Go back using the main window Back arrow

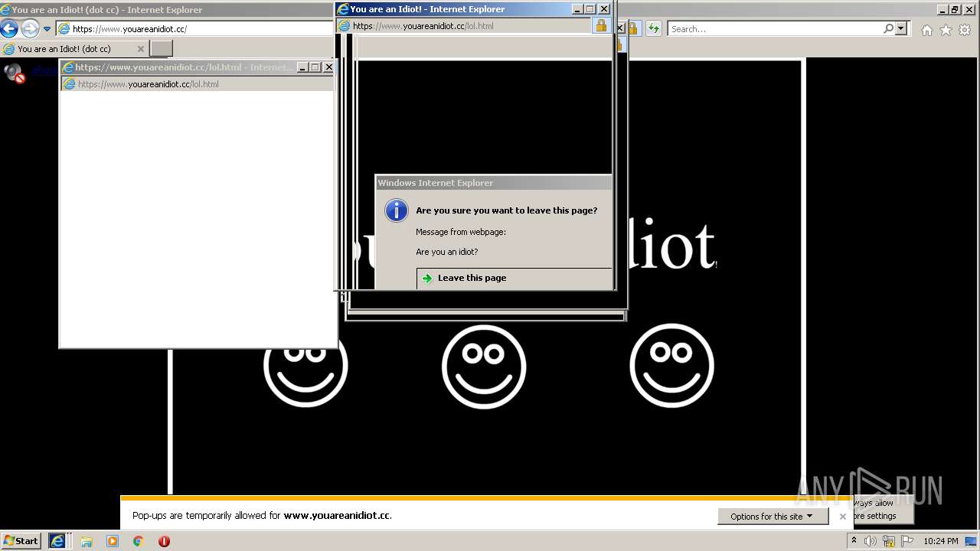9,29
